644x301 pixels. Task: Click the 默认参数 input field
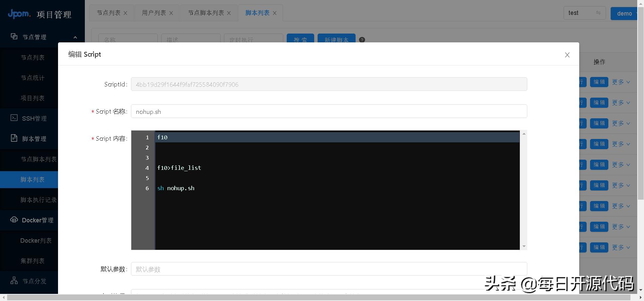328,269
